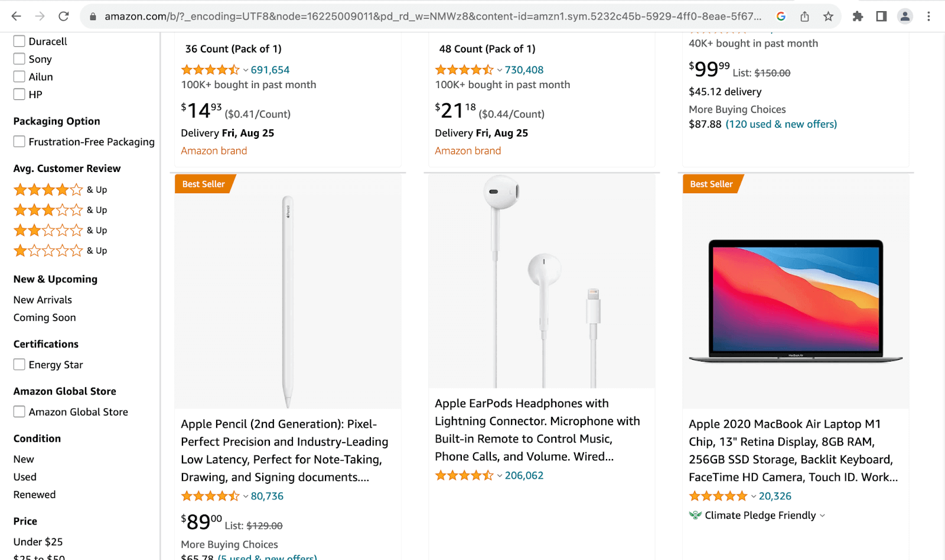
Task: Go back using the browser back arrow
Action: point(17,17)
